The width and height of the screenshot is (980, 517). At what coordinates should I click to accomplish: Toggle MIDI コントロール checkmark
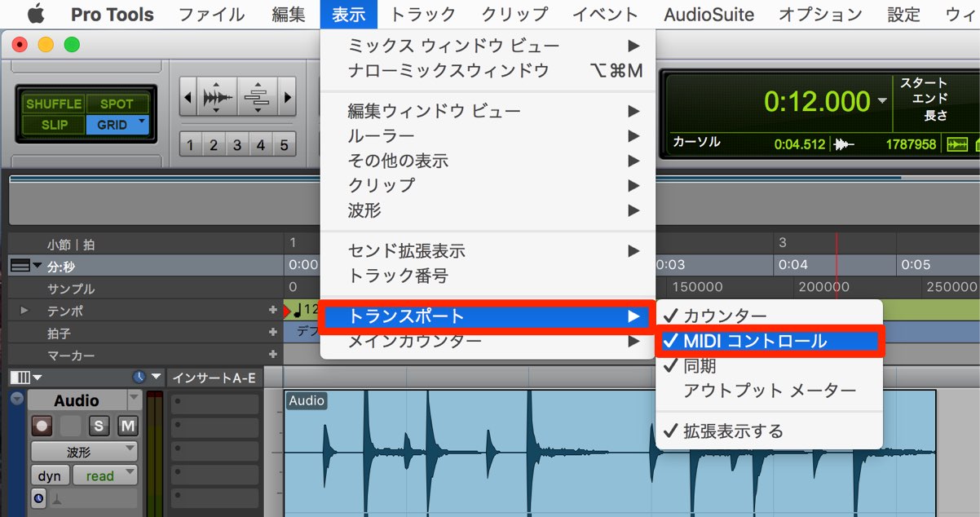(769, 341)
